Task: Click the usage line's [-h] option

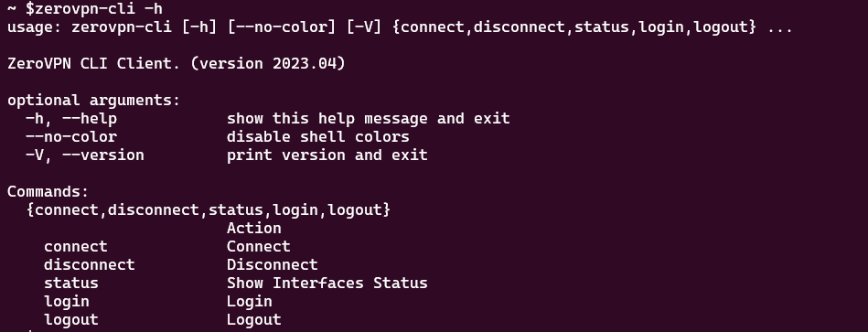Action: click(198, 27)
